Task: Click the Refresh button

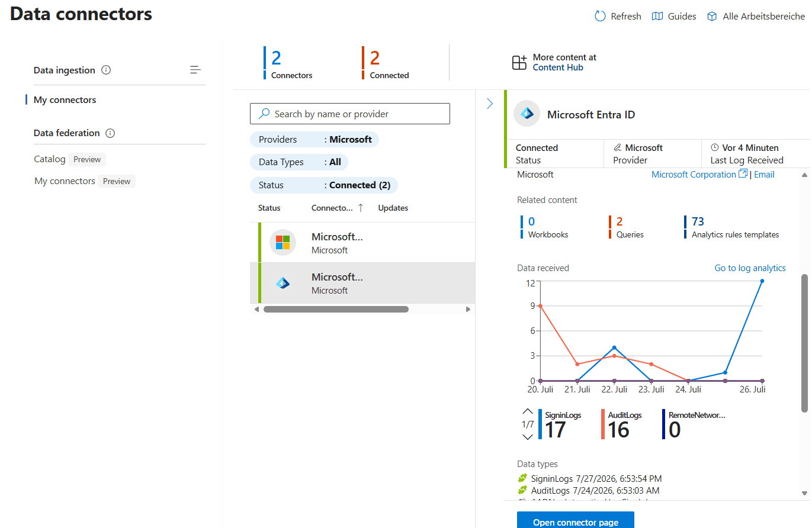Action: [x=618, y=16]
